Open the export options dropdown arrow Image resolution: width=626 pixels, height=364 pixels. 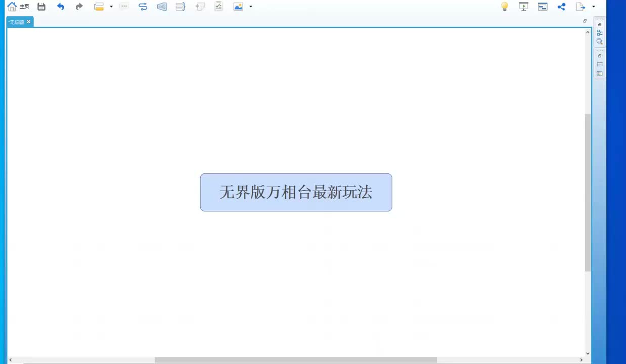click(x=594, y=7)
